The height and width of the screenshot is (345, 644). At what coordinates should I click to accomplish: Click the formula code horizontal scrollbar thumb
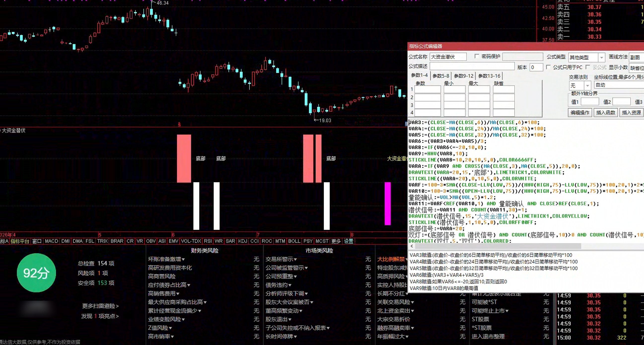(498, 246)
